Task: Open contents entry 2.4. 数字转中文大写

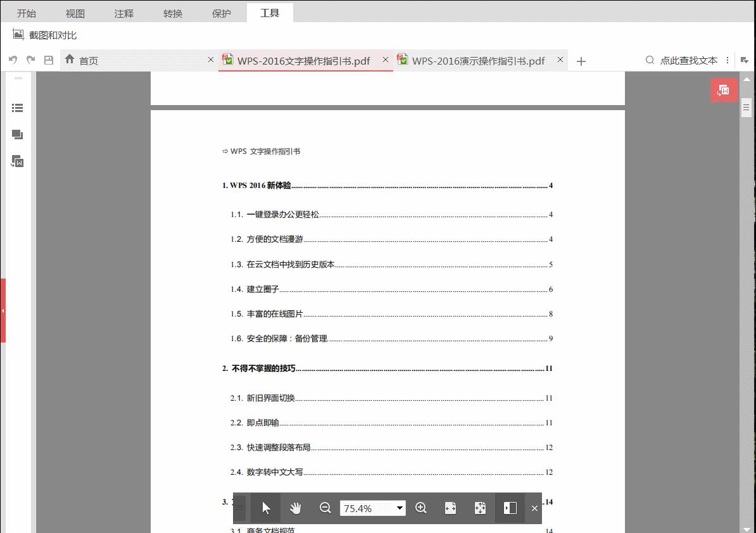Action: (391, 472)
